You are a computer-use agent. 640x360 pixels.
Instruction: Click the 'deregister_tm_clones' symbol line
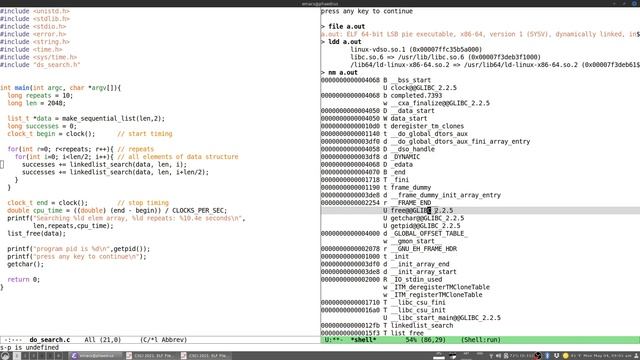click(392, 126)
